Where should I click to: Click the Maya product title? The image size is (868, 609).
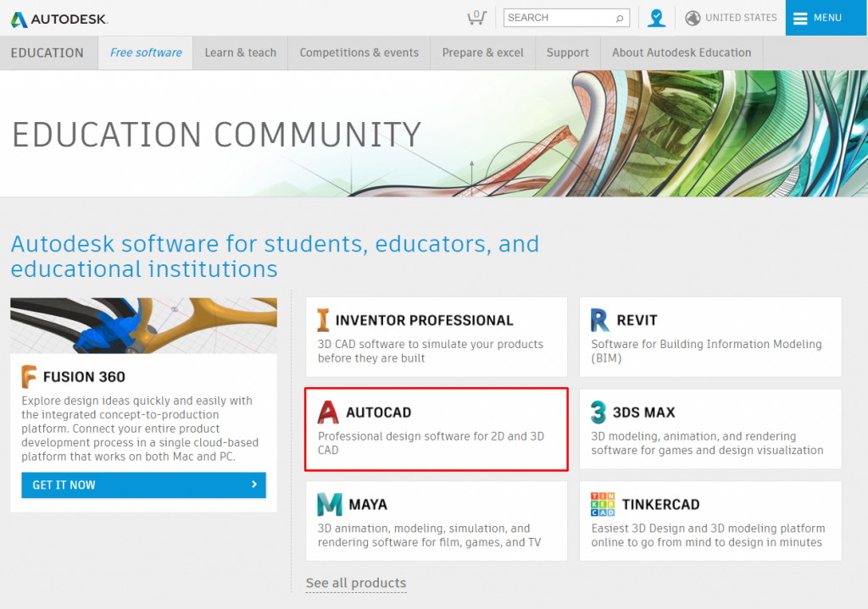368,505
